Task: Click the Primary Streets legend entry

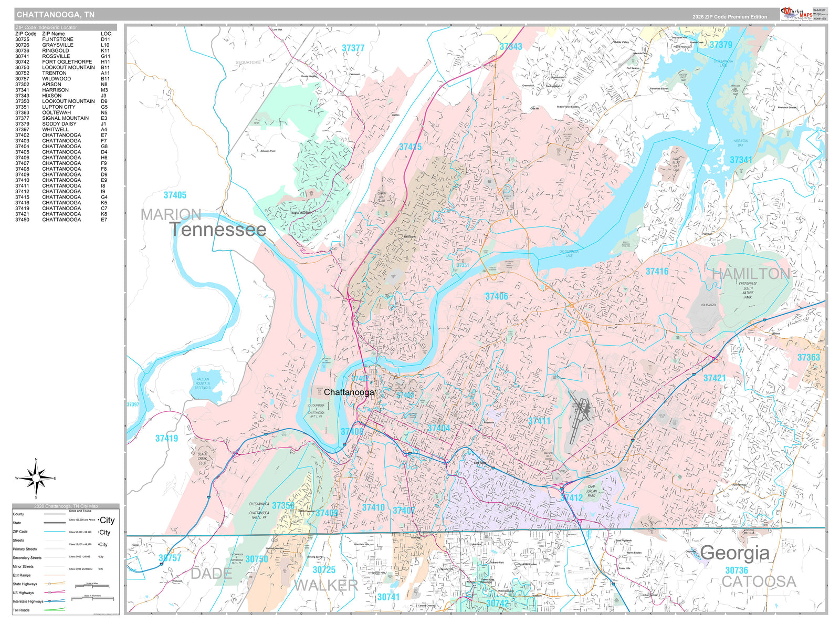Action: pyautogui.click(x=39, y=549)
